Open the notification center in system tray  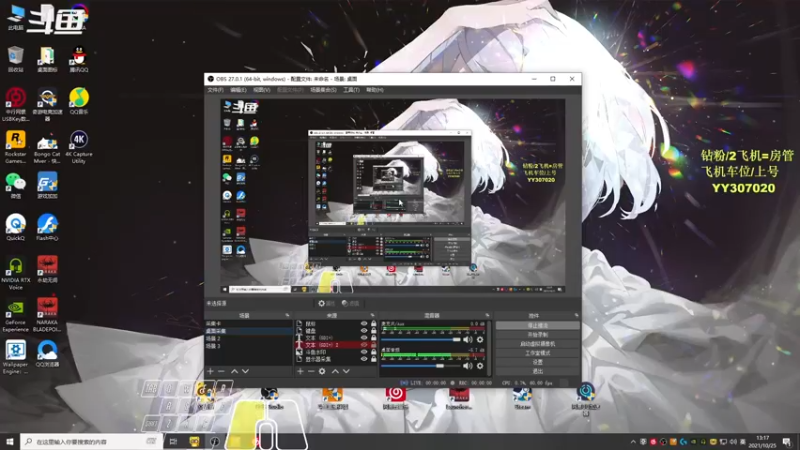(787, 441)
